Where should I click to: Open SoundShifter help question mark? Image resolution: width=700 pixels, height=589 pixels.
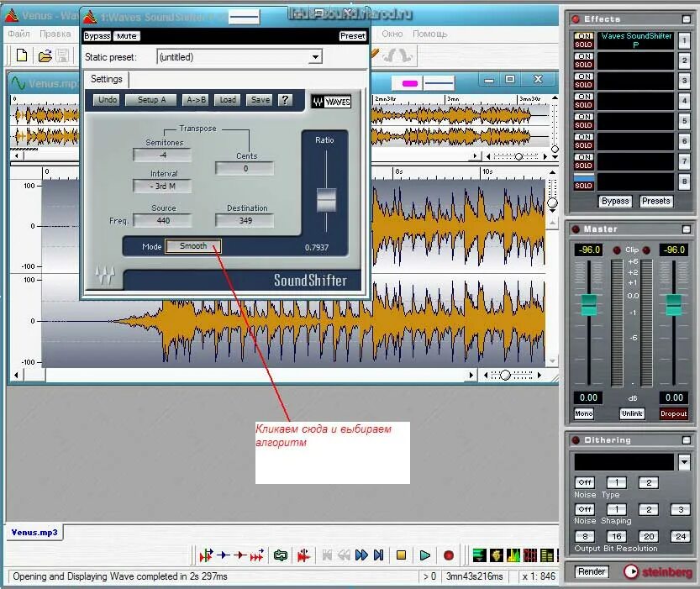pyautogui.click(x=285, y=100)
